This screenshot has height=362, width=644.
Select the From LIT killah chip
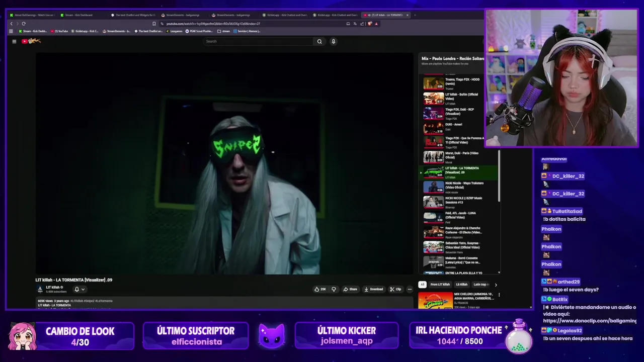(440, 285)
